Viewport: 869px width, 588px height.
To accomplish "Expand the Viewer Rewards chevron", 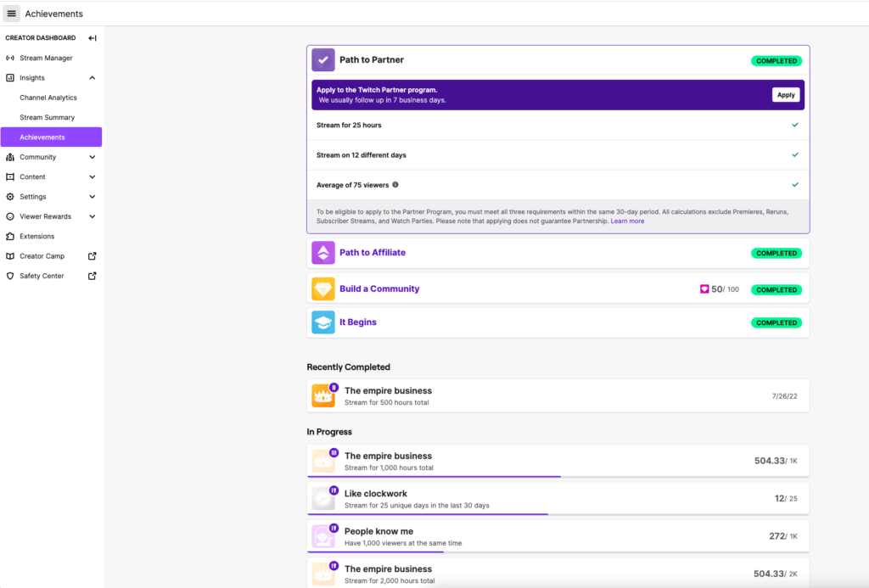I will pyautogui.click(x=92, y=216).
